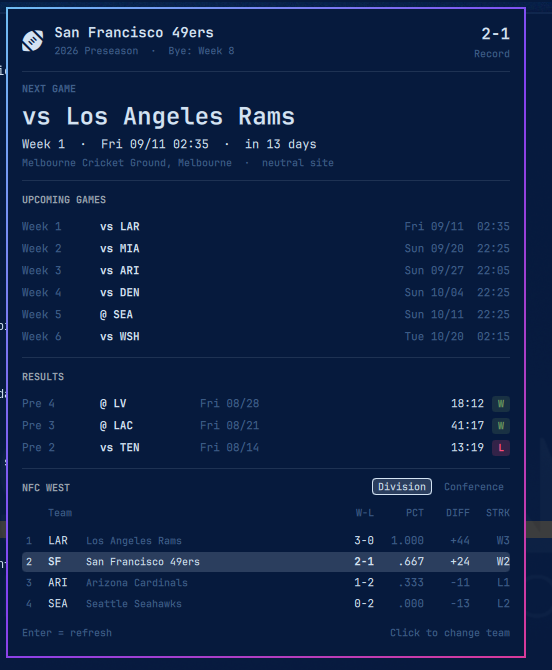Select the Week 2 vs MIA game
The height and width of the screenshot is (670, 552).
coord(266,248)
